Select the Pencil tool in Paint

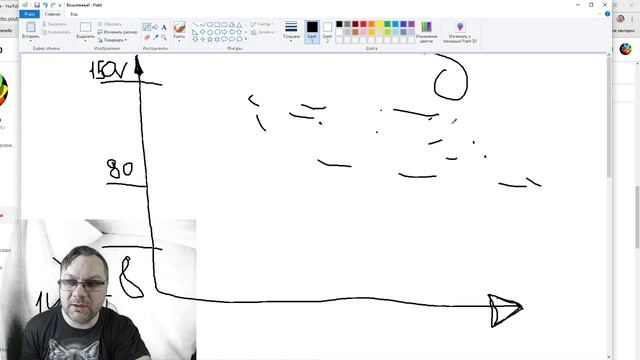pyautogui.click(x=147, y=27)
